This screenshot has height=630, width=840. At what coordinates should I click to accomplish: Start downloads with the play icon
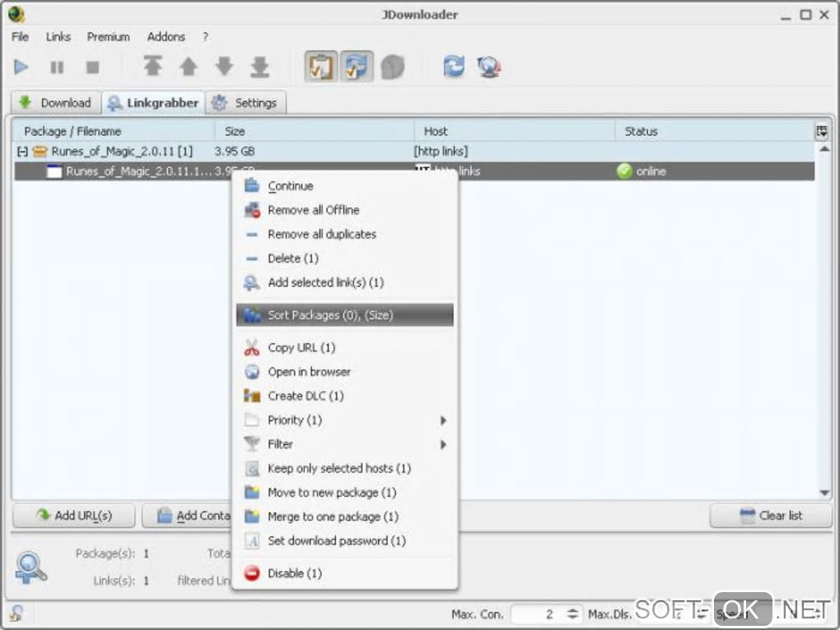pos(21,67)
